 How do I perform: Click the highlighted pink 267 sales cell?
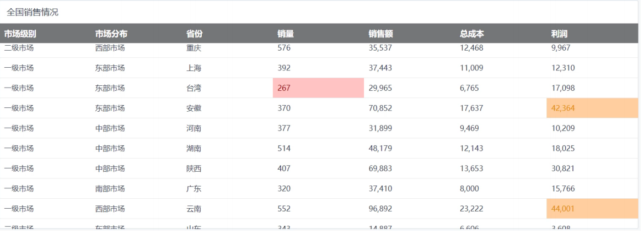click(x=318, y=88)
